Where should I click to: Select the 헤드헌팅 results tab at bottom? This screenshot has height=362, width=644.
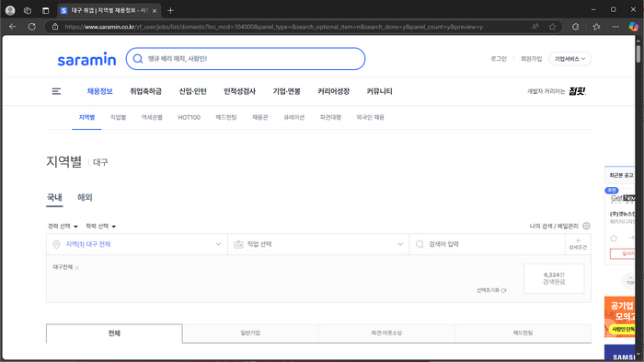(x=523, y=333)
